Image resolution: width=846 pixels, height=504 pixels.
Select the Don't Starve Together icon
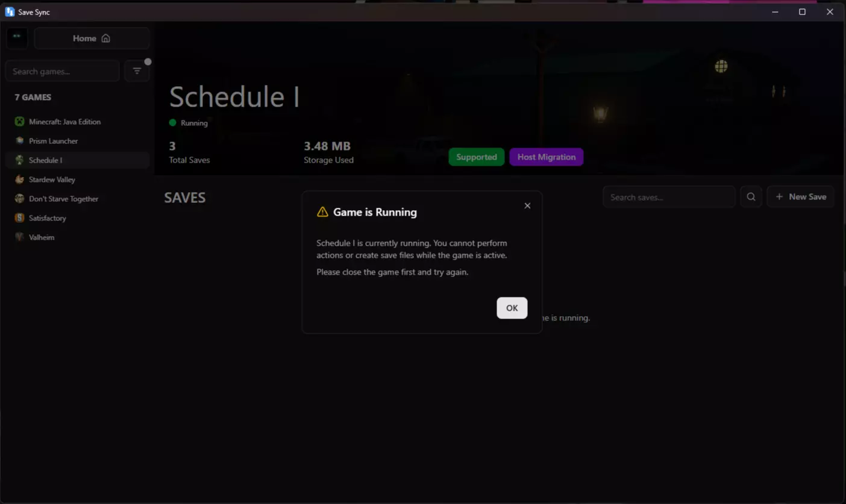coord(19,199)
